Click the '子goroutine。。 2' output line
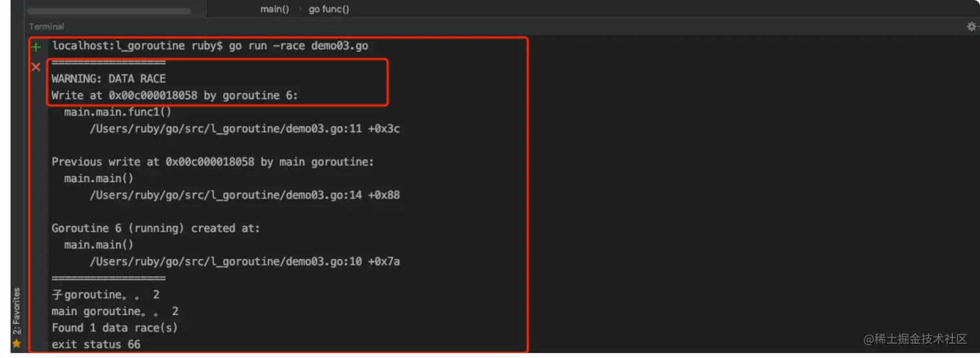This screenshot has height=358, width=980. click(106, 295)
